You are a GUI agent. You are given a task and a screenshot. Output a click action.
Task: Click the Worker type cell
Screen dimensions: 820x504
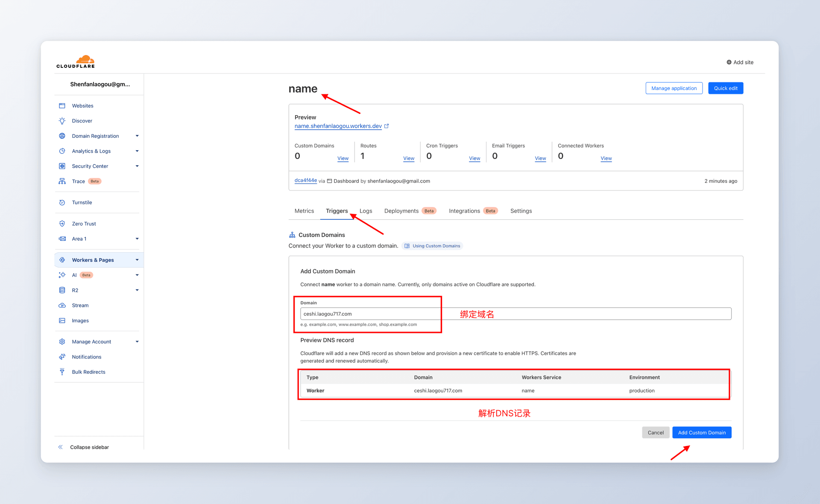click(315, 390)
